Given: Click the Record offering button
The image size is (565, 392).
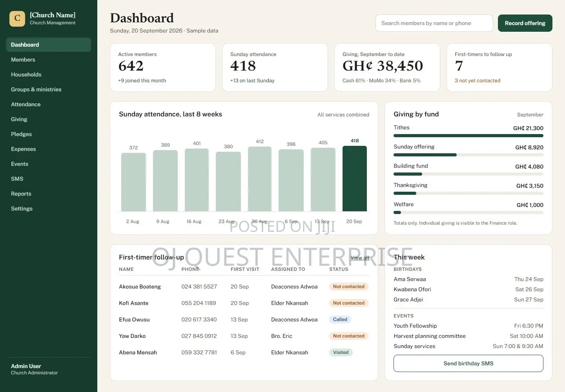Looking at the screenshot, I should click(525, 23).
